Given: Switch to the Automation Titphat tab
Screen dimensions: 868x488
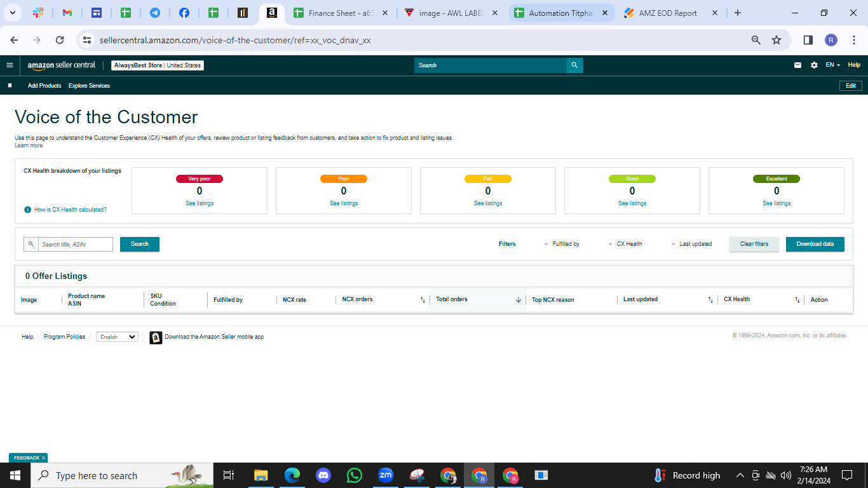Looking at the screenshot, I should tap(562, 13).
